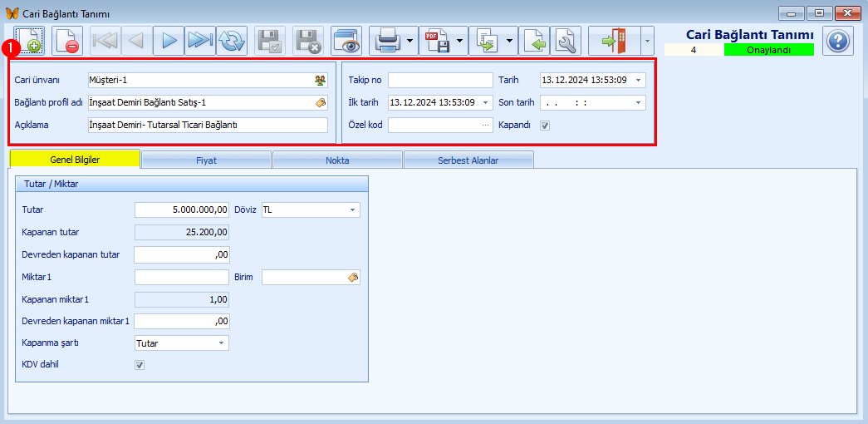Open the ellipsis lookup in Özel kod

tap(486, 126)
